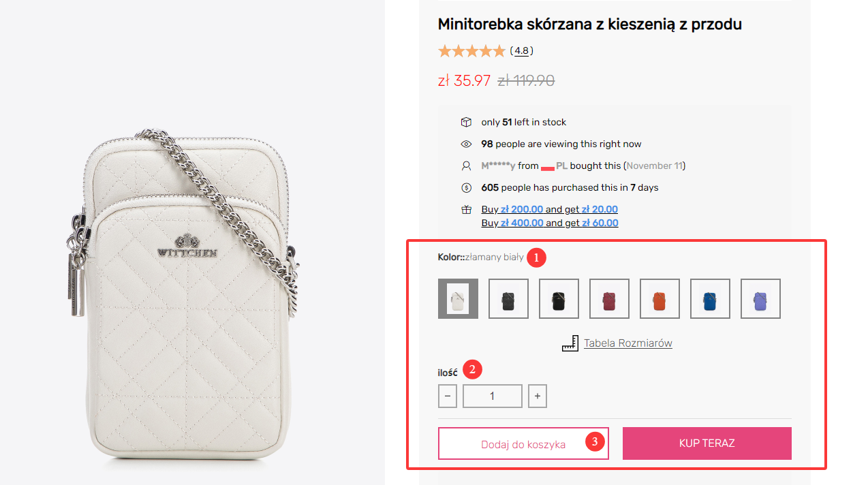
Task: Increase quantity with the plus button
Action: click(x=537, y=396)
